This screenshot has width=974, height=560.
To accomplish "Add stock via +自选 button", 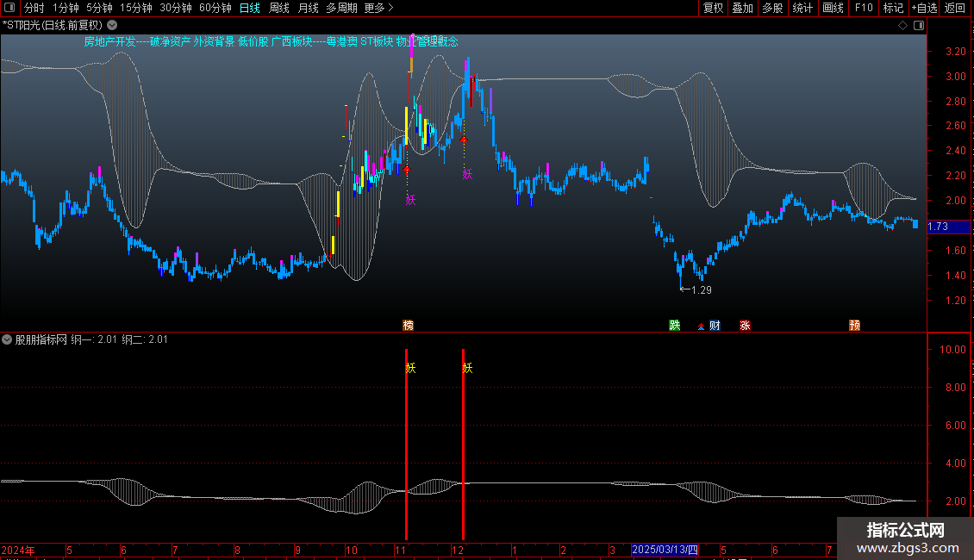I will pos(924,8).
